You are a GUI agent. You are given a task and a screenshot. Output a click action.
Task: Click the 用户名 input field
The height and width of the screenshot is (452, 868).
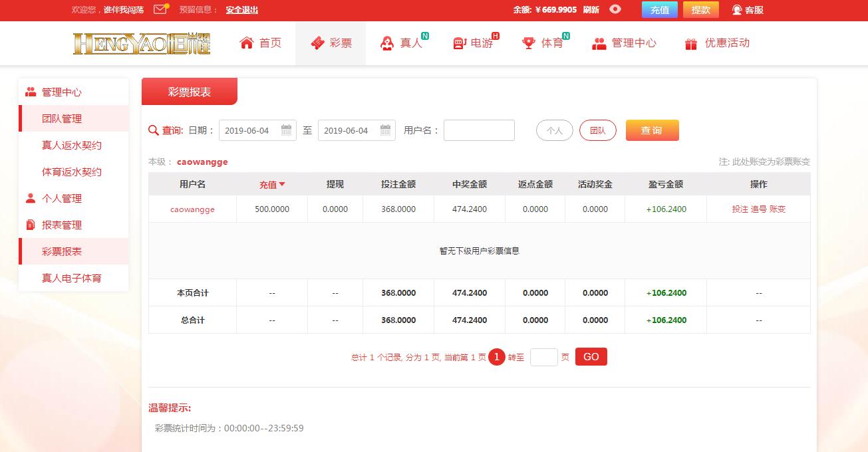[x=479, y=130]
